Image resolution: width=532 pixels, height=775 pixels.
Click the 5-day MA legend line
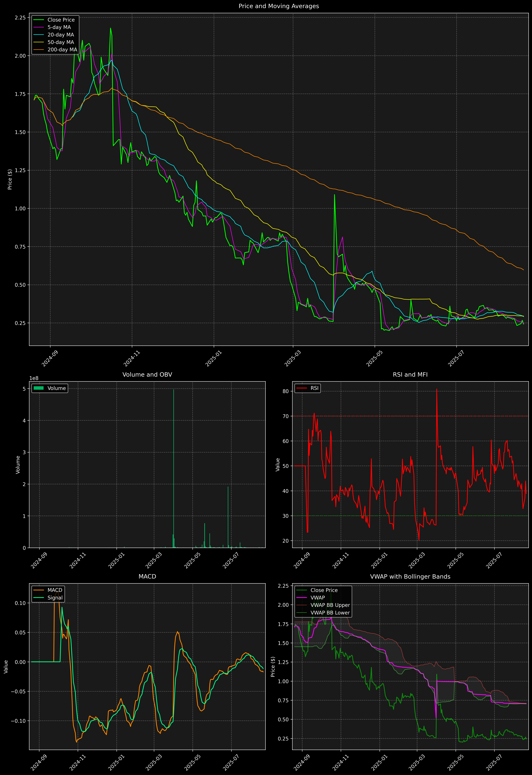tap(39, 27)
